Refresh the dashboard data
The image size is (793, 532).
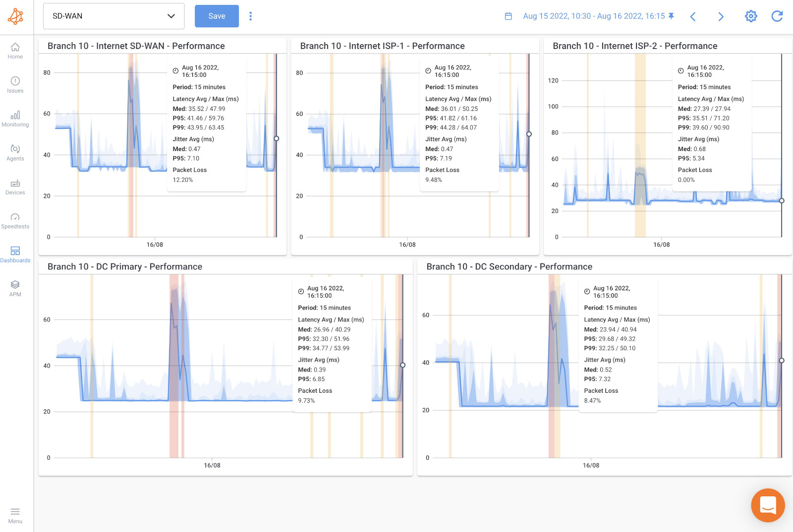pyautogui.click(x=777, y=16)
